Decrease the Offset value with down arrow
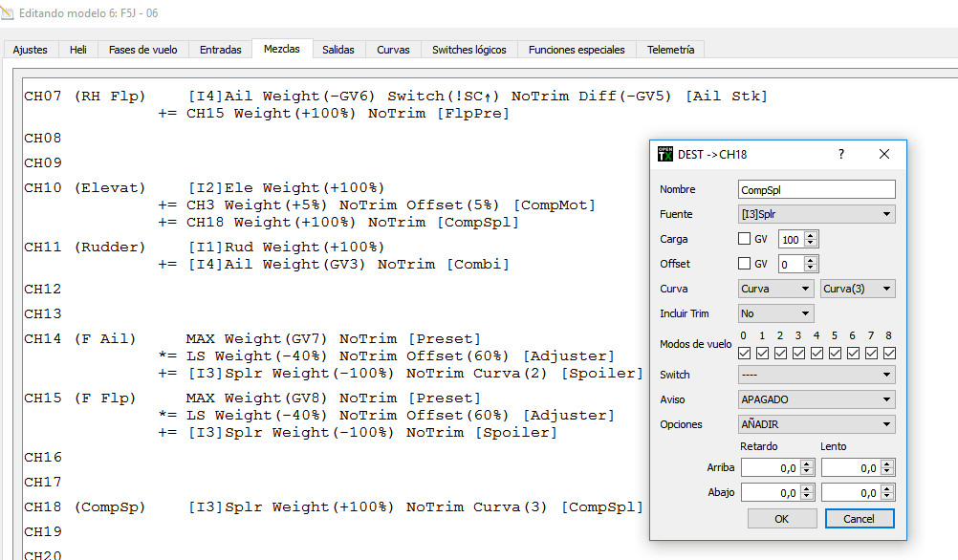Viewport: 958px width, 560px height. (x=812, y=269)
